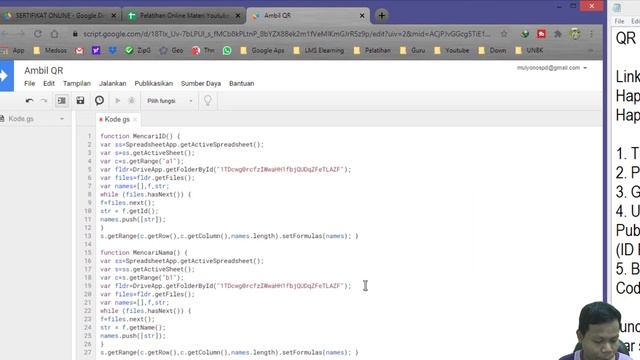Click line 18 getRange('b1') code
Screen dimensions: 640x360
(x=142, y=278)
